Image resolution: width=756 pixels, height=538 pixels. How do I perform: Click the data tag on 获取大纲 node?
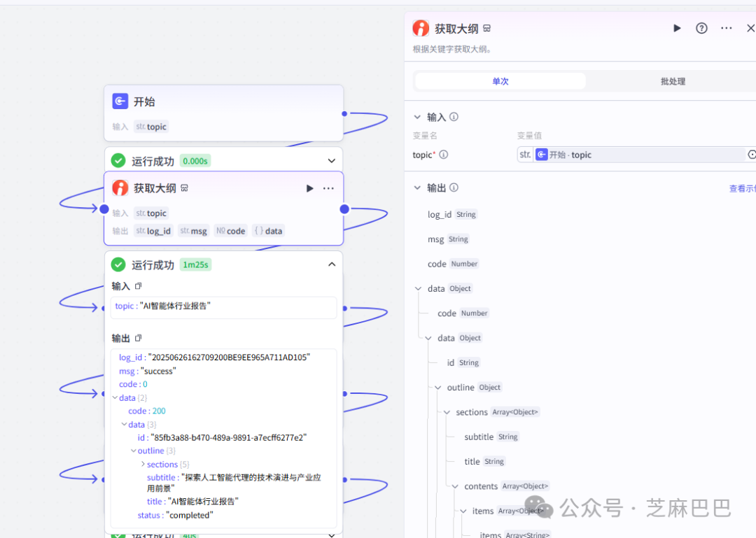pyautogui.click(x=269, y=231)
